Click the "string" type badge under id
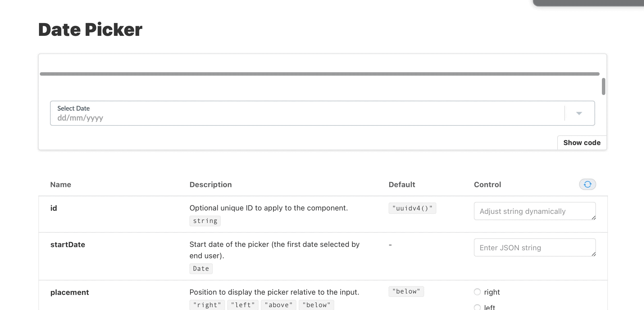The image size is (644, 310). pos(205,221)
